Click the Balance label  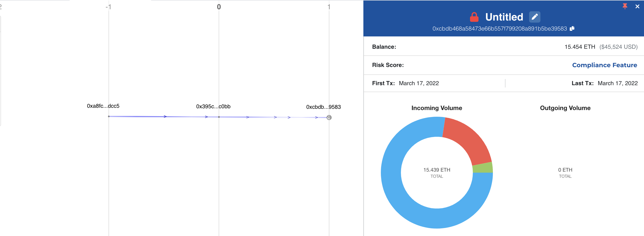(384, 47)
